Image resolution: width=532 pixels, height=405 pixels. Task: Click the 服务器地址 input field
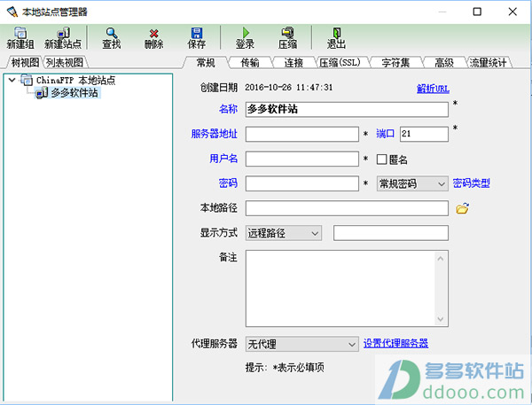(302, 134)
